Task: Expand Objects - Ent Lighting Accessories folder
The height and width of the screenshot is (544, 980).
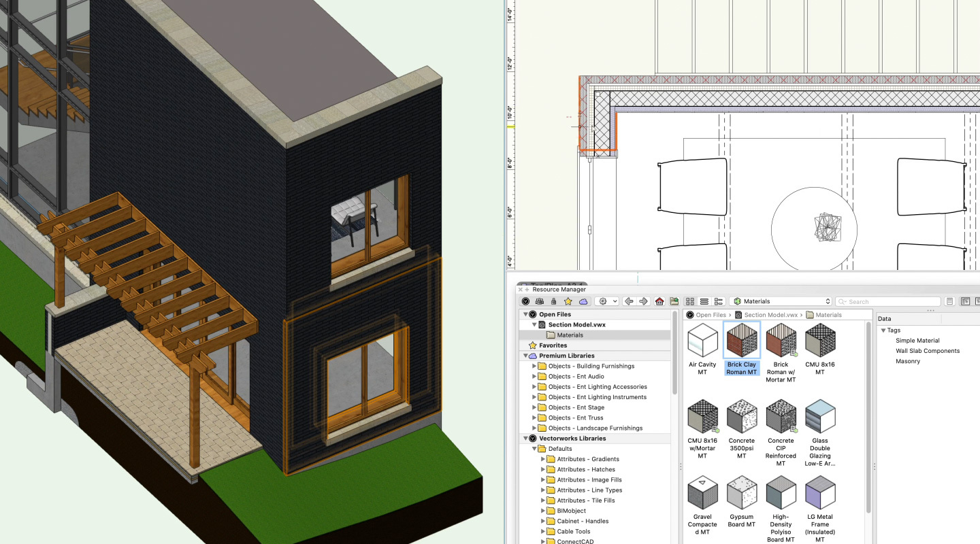Action: 534,387
